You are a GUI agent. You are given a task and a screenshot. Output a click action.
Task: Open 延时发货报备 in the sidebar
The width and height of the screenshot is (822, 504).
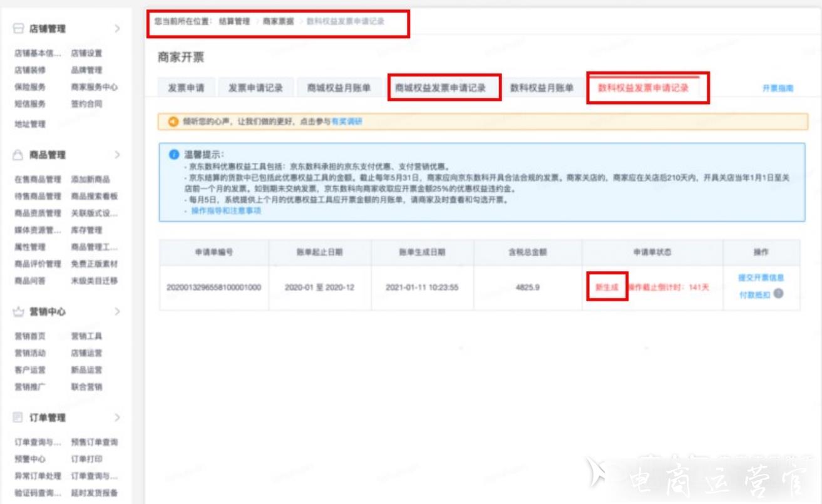coord(95,493)
